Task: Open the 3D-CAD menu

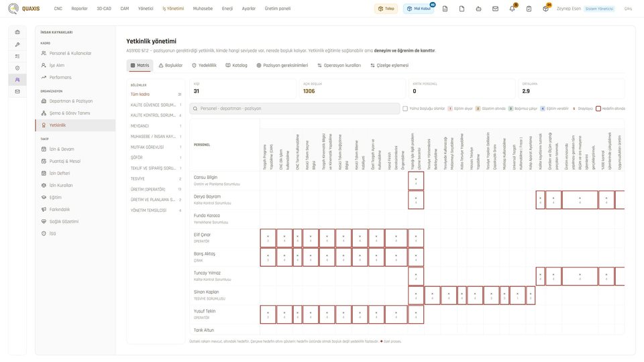Action: coord(104,9)
